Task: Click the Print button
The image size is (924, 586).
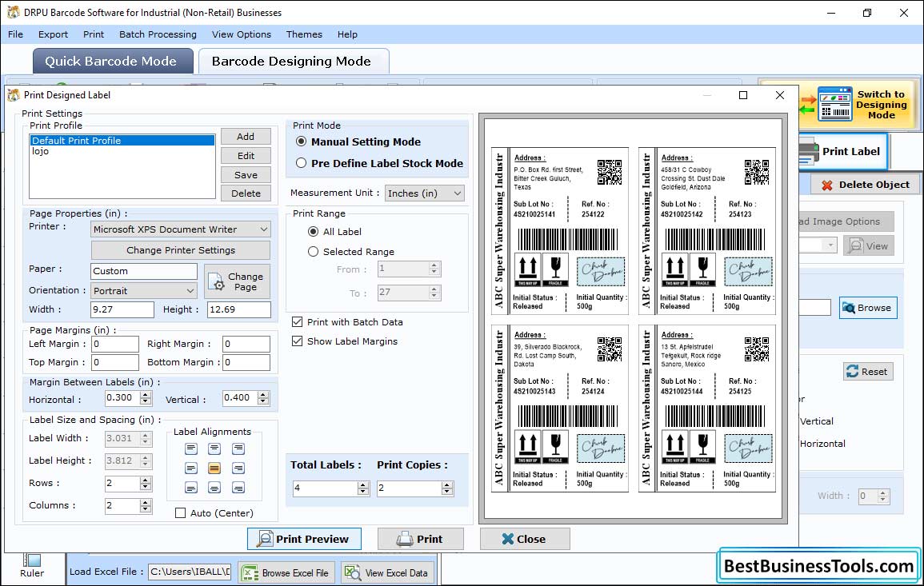Action: [x=420, y=540]
